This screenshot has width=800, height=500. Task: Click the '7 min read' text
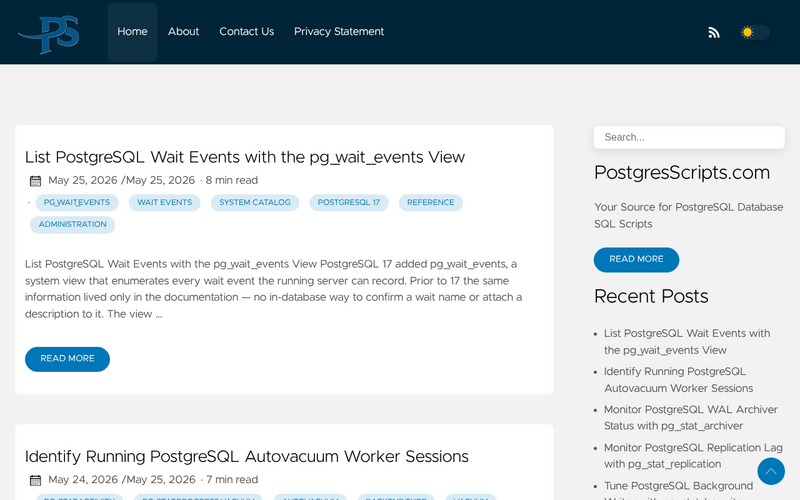pyautogui.click(x=232, y=480)
